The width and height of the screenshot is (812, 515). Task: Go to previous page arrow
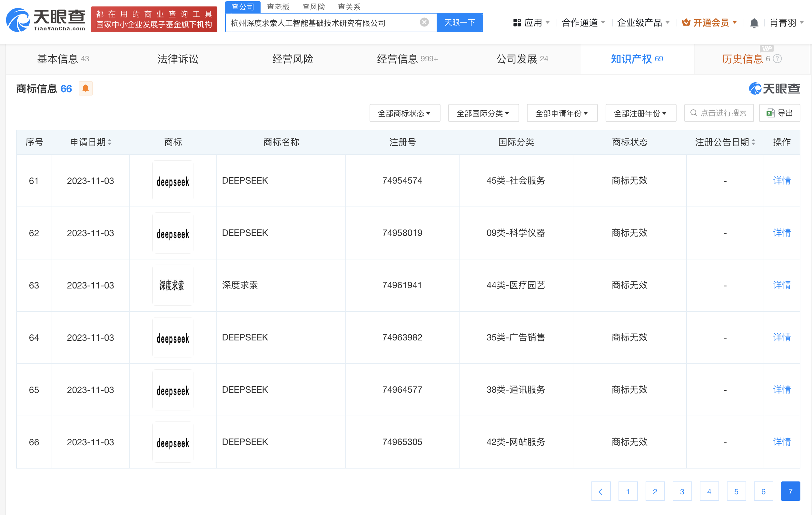tap(600, 491)
